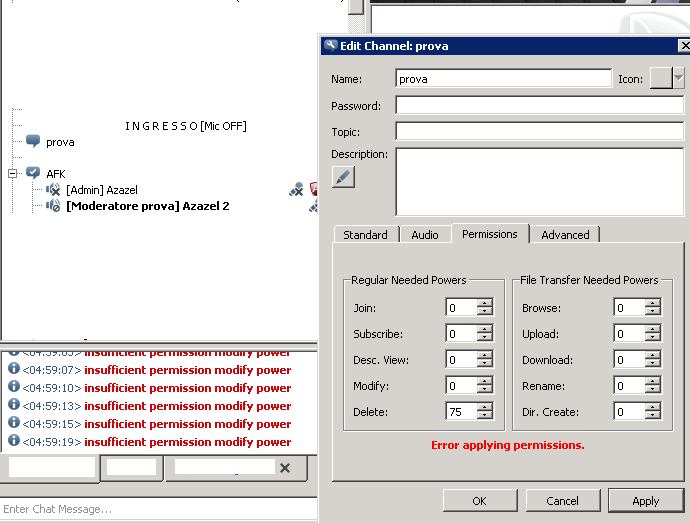Click the info icon on the 04:59:19 log entry
The image size is (690, 523).
(14, 441)
